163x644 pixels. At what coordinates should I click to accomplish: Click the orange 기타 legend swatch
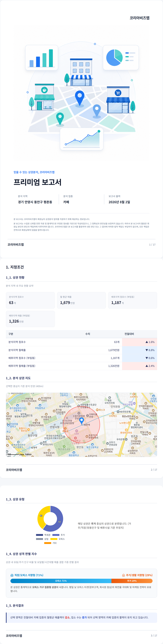point(48,543)
